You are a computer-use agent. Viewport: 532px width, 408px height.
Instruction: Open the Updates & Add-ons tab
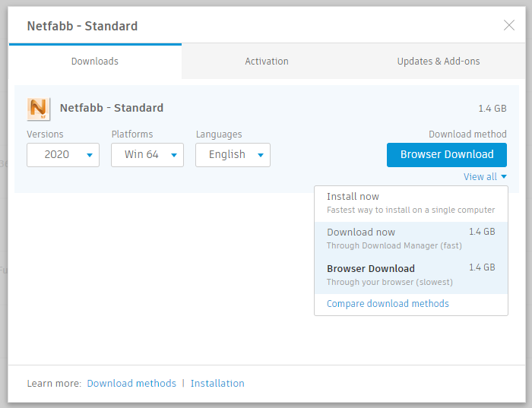click(x=439, y=62)
